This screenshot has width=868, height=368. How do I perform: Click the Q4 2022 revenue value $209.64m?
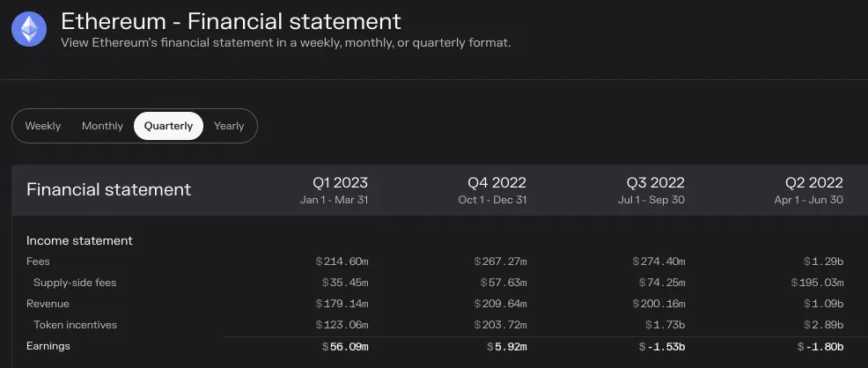click(500, 304)
